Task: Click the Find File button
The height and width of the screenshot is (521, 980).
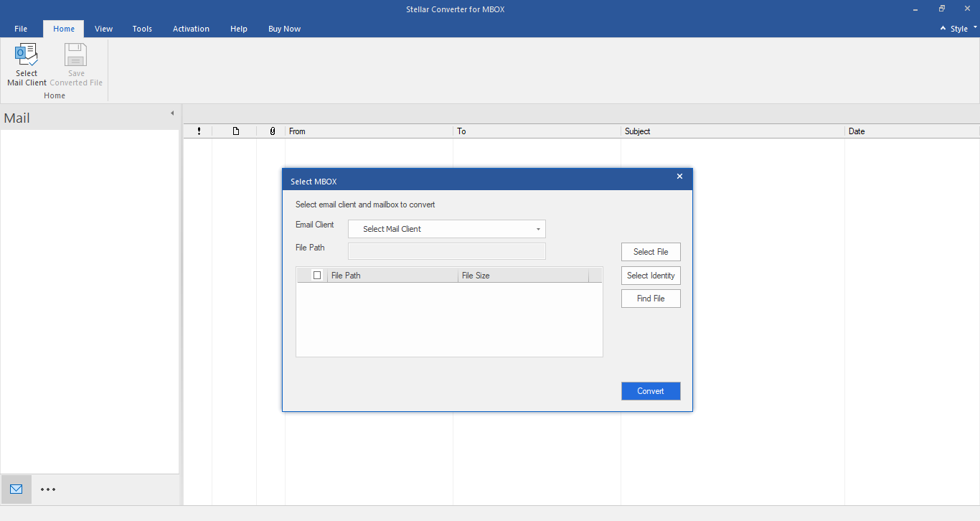Action: pos(651,299)
